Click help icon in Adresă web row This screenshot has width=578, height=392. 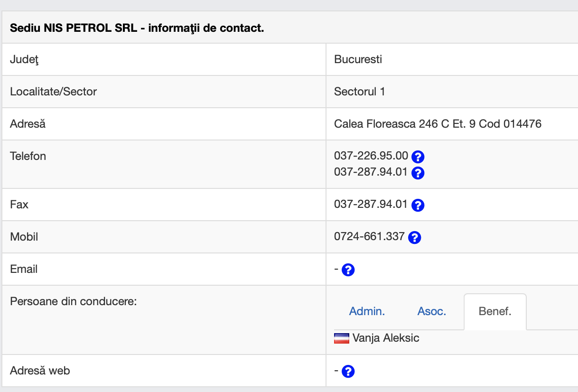[x=348, y=371]
